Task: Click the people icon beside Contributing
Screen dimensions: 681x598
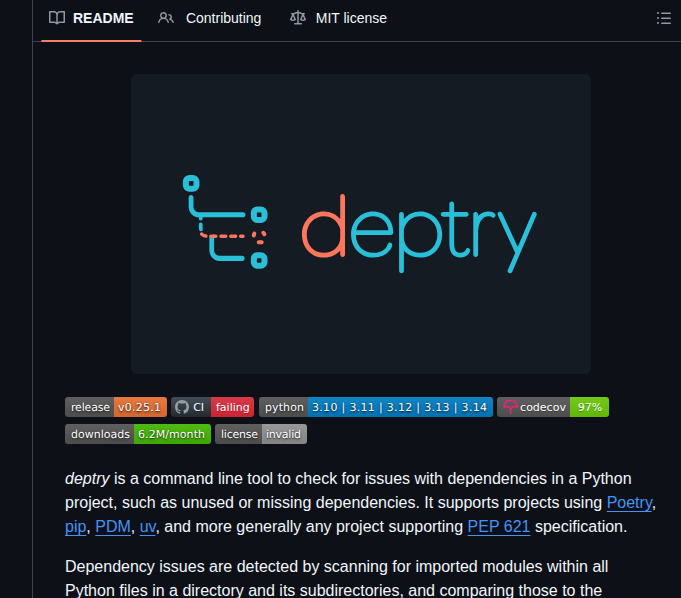Action: [x=166, y=18]
